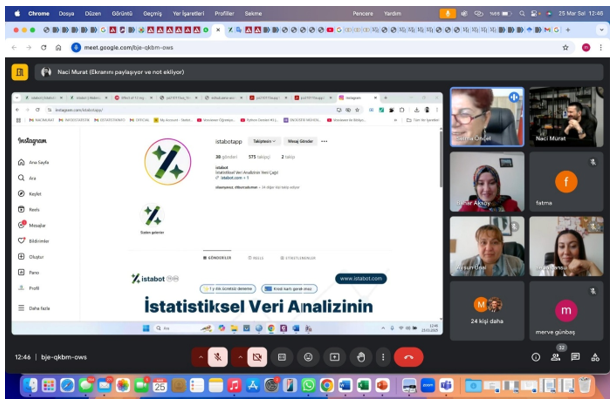Show the participants list panel

click(x=555, y=357)
